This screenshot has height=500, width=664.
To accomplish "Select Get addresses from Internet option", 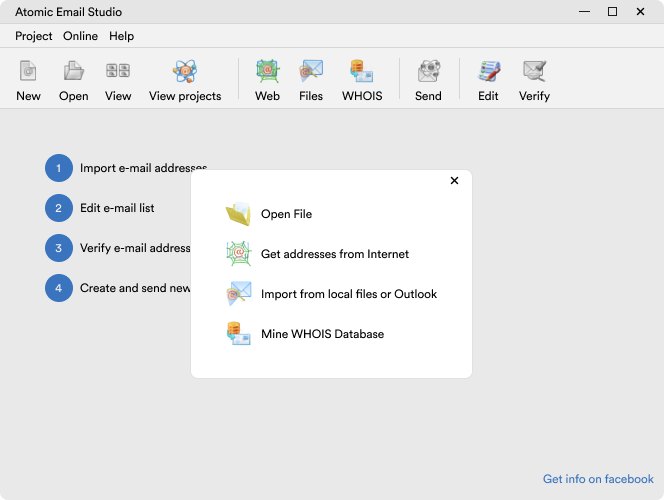I will click(x=334, y=254).
